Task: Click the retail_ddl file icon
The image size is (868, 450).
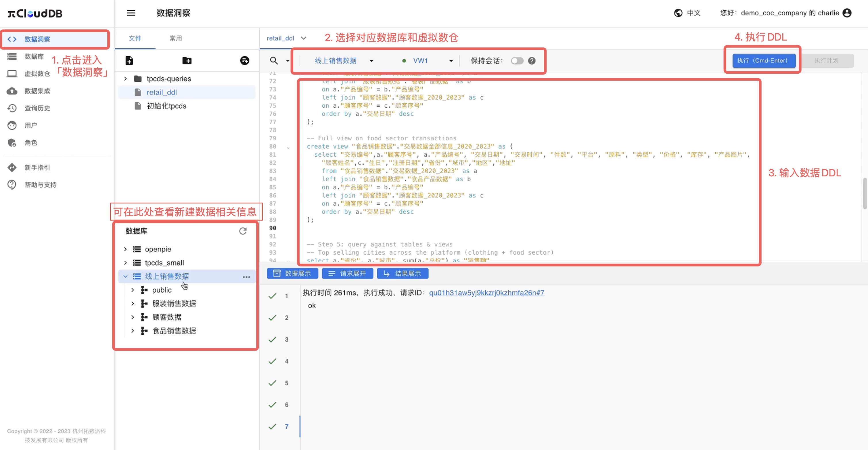Action: [137, 92]
